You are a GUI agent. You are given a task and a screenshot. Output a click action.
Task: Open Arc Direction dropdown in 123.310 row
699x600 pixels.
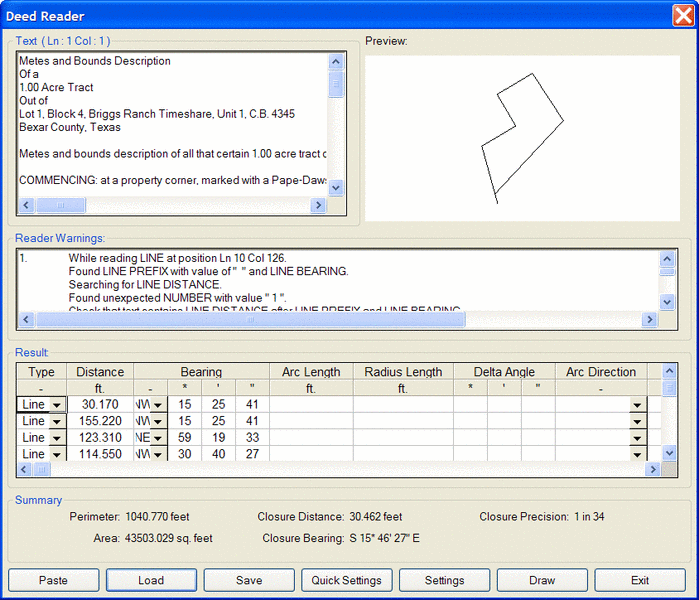click(637, 438)
